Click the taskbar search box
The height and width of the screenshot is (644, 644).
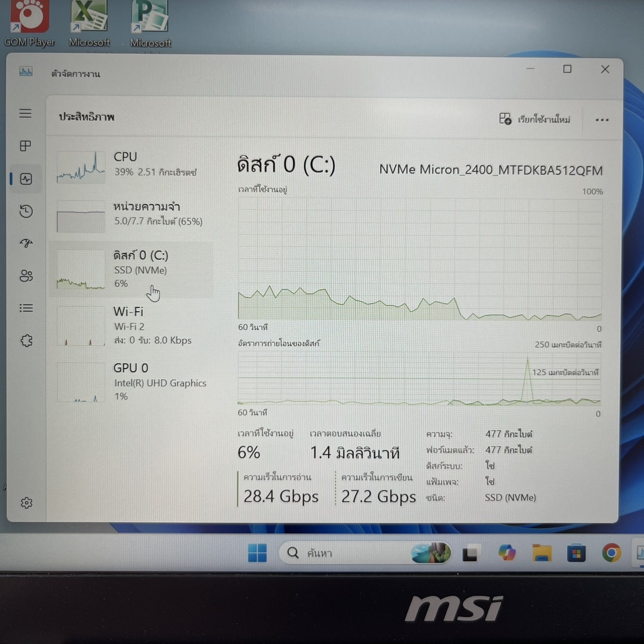[x=347, y=553]
